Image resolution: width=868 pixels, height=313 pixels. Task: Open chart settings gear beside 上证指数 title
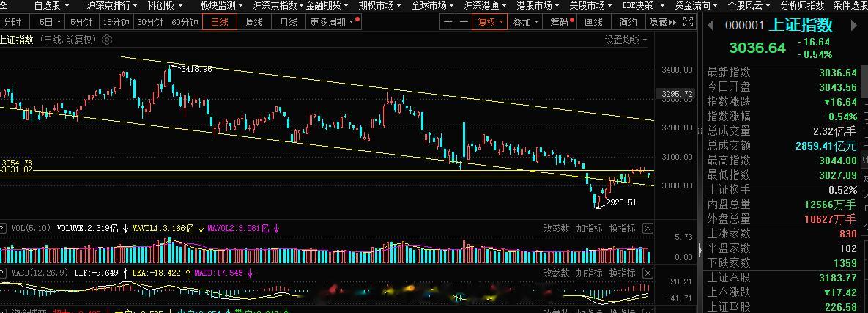(x=108, y=40)
